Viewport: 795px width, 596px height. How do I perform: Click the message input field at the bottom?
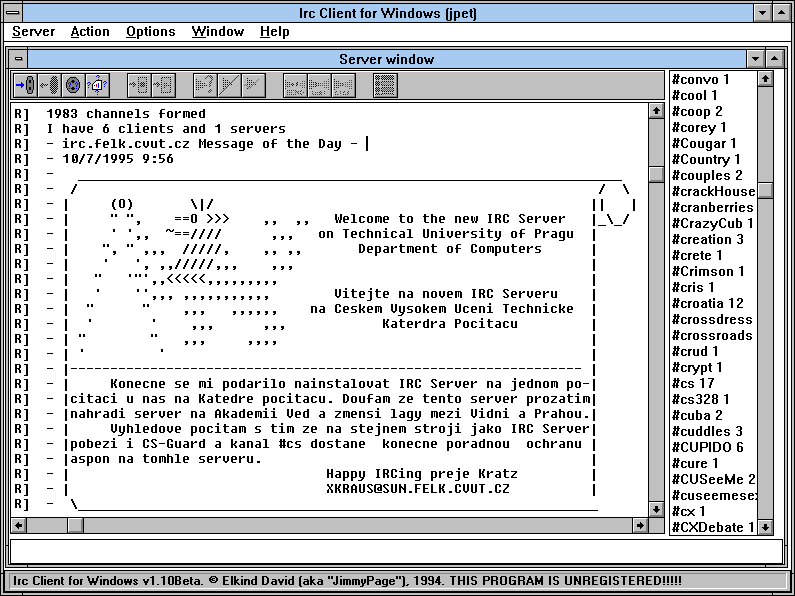click(x=396, y=551)
